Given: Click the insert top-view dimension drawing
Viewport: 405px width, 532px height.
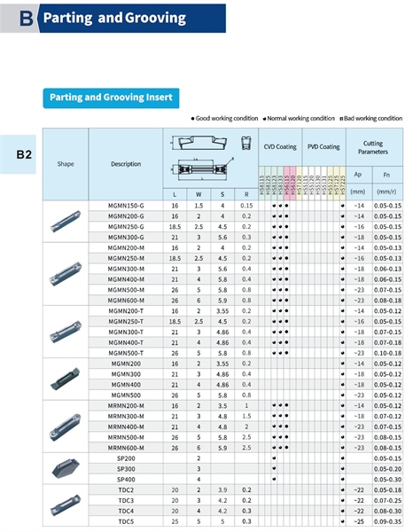Looking at the screenshot, I should pos(202,168).
